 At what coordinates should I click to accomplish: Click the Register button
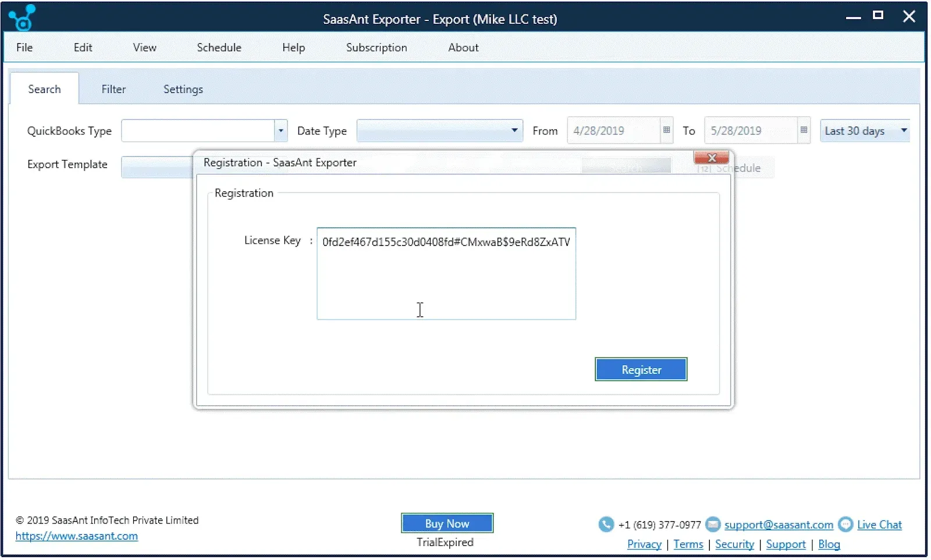(x=641, y=370)
